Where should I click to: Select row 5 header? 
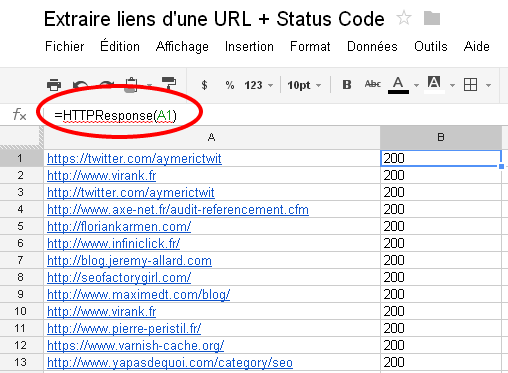[21, 226]
